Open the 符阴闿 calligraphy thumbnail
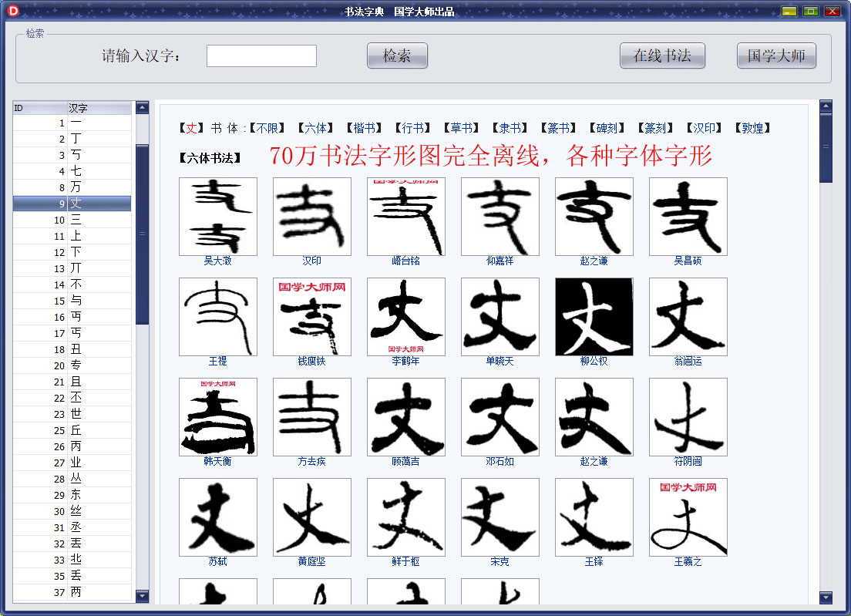 pos(688,417)
